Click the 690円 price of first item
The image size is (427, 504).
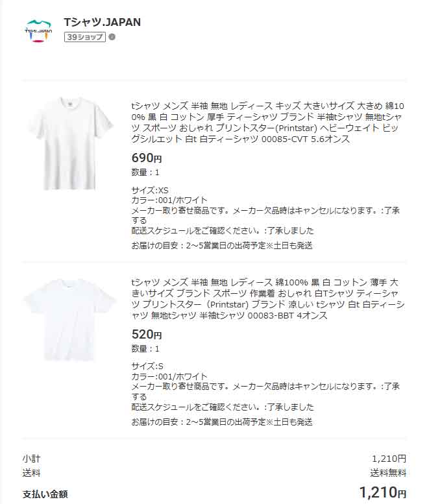coord(147,158)
